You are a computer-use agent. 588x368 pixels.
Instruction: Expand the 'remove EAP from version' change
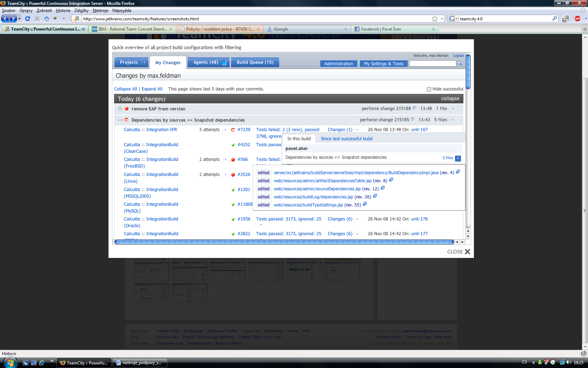120,109
